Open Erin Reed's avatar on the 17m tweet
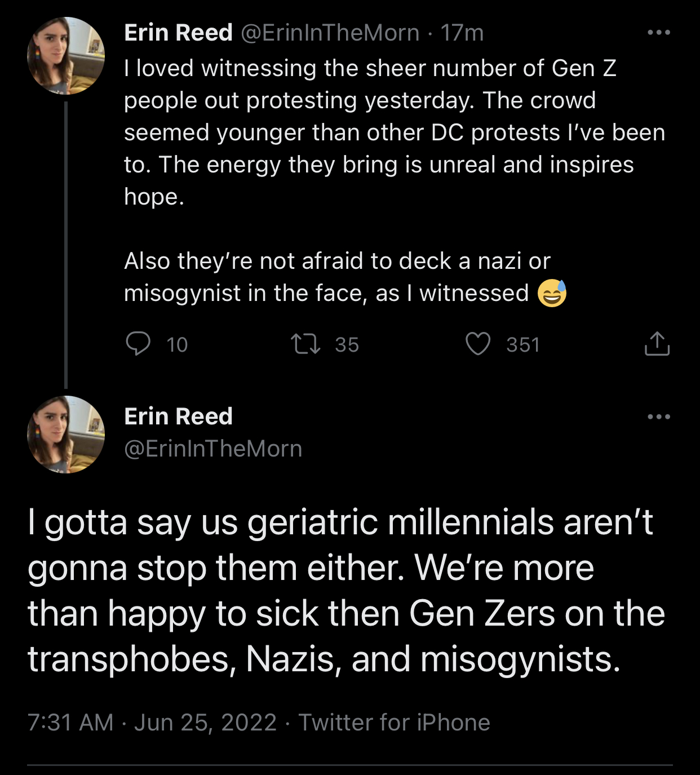 click(66, 56)
